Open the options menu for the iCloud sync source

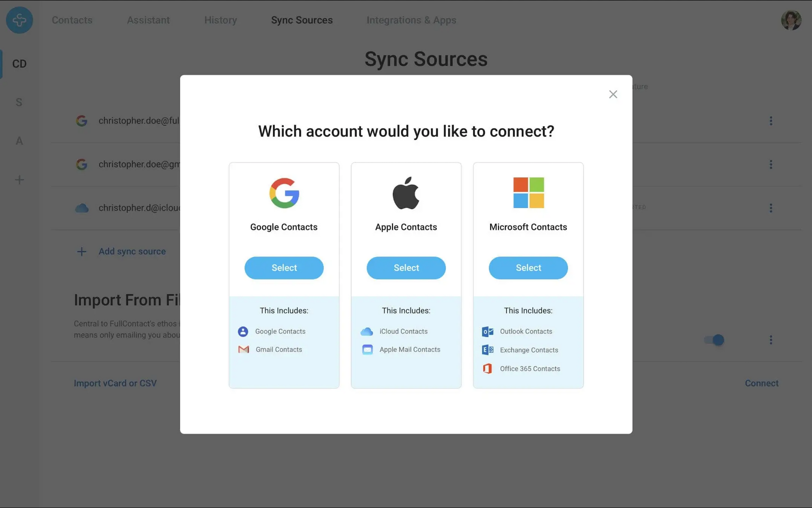pyautogui.click(x=771, y=208)
